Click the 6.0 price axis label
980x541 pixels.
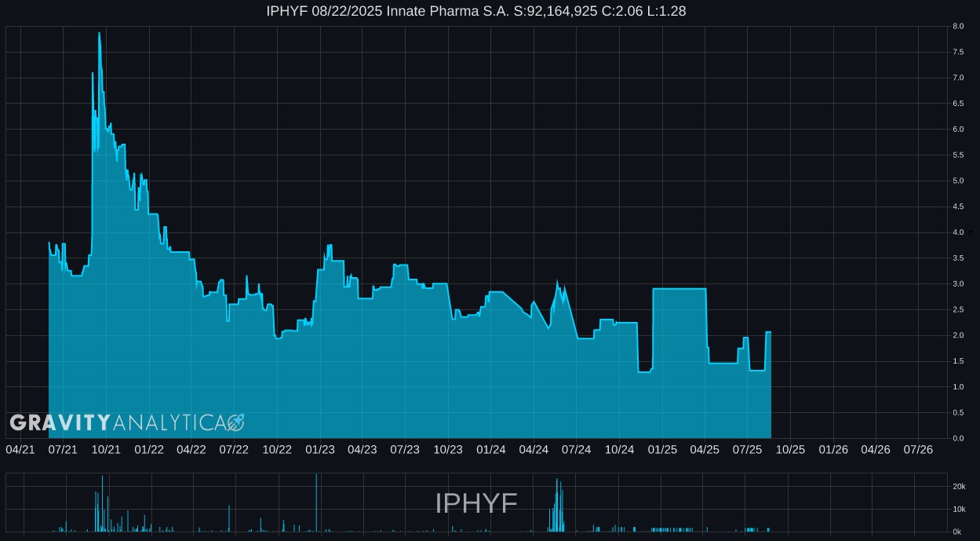coord(958,130)
